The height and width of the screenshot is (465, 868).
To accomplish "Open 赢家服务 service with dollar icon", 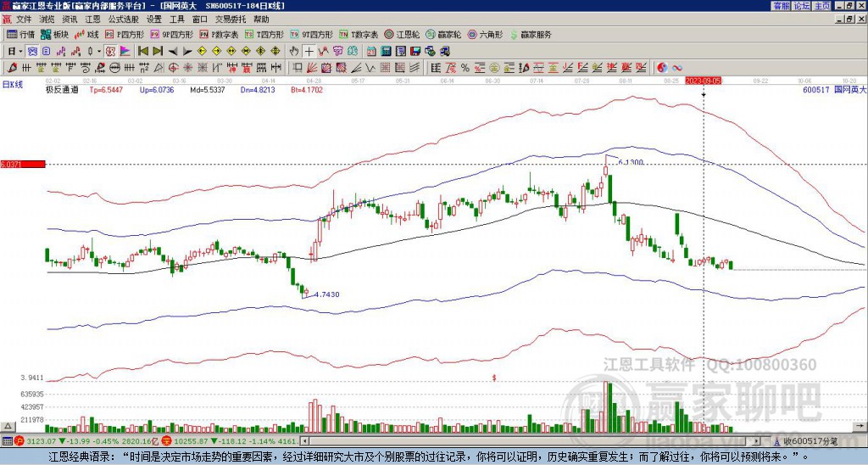I will (x=531, y=34).
